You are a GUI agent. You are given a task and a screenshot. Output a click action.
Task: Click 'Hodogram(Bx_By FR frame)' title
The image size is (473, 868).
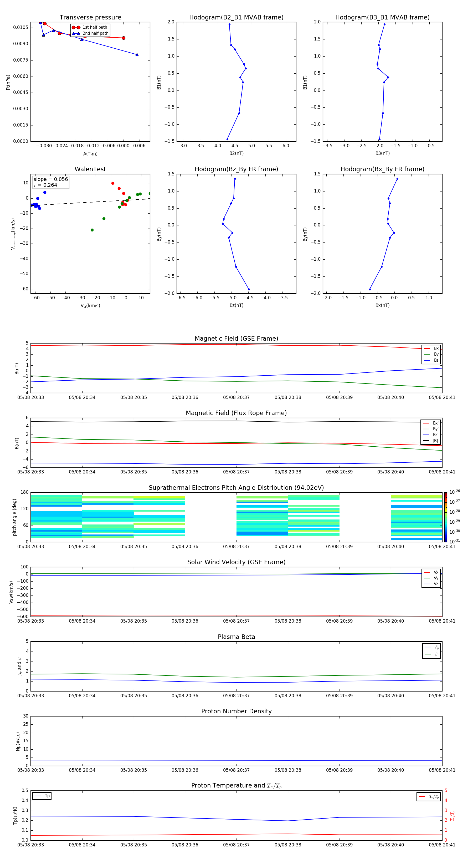[x=382, y=169]
